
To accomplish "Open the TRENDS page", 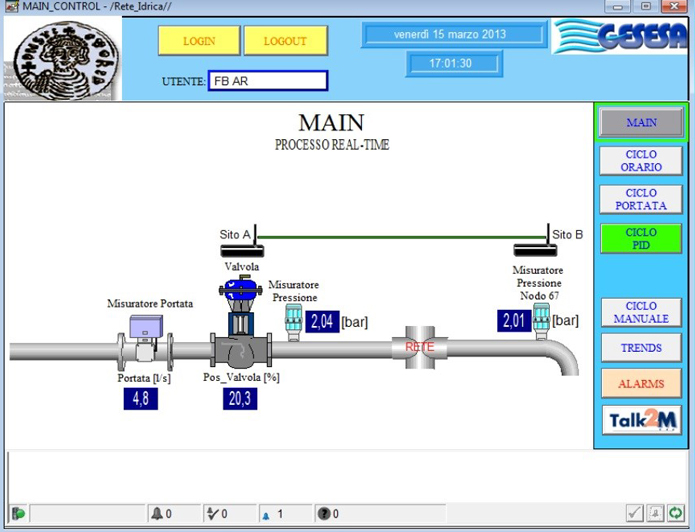I will [x=641, y=348].
